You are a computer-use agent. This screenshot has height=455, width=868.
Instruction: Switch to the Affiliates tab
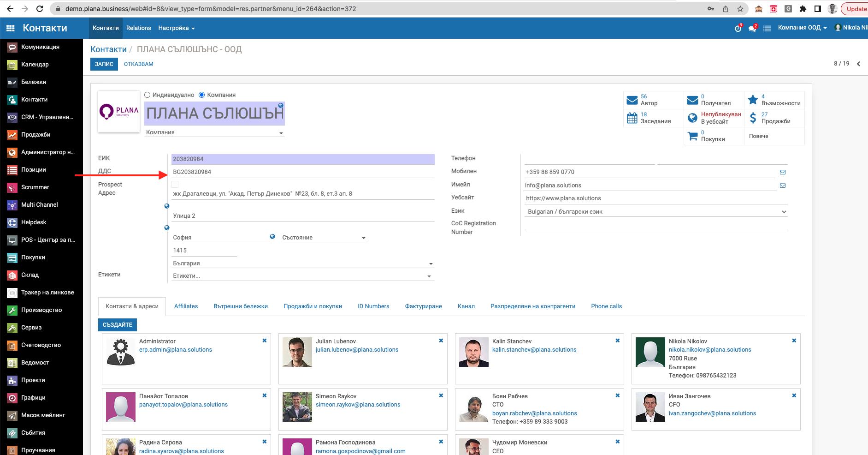[186, 306]
